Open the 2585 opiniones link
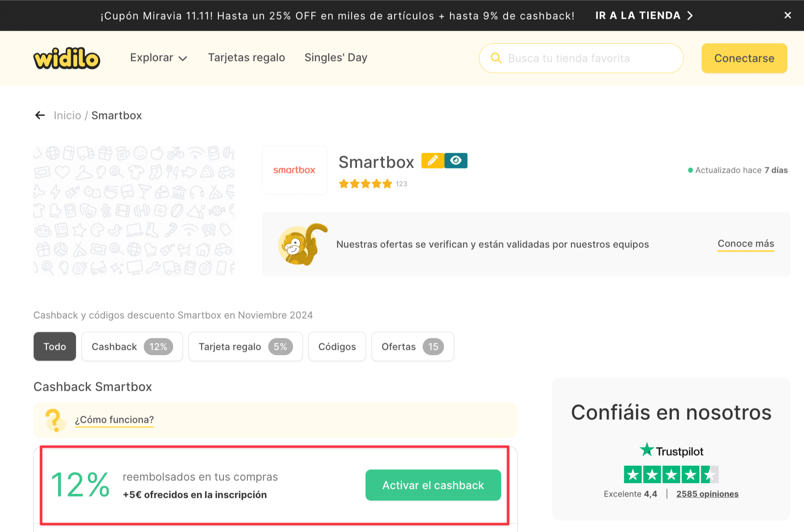Image resolution: width=804 pixels, height=532 pixels. [x=707, y=494]
